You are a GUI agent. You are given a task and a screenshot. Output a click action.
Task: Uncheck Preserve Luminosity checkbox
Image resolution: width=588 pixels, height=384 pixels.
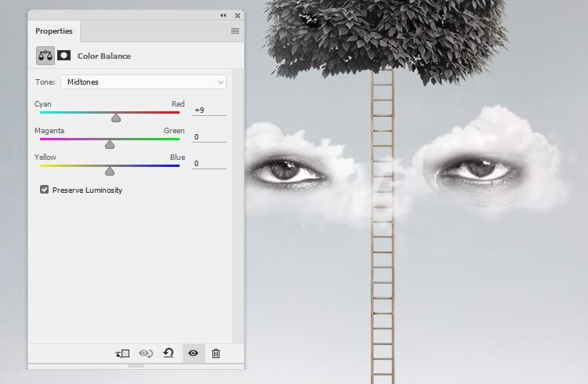[x=44, y=190]
